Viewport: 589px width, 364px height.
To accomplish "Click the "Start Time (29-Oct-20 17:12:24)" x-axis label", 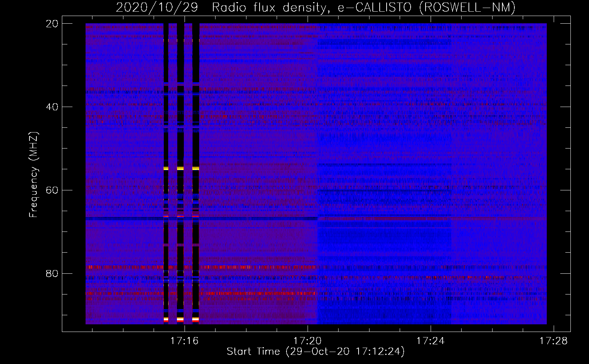I will click(x=316, y=352).
